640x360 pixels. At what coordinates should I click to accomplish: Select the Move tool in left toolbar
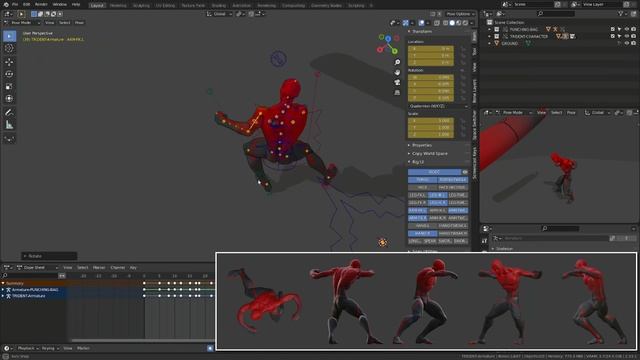pyautogui.click(x=9, y=62)
